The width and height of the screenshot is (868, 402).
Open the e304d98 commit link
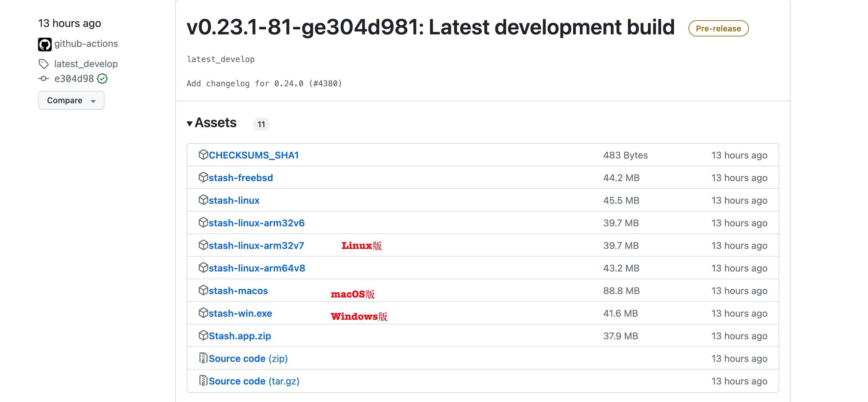74,79
